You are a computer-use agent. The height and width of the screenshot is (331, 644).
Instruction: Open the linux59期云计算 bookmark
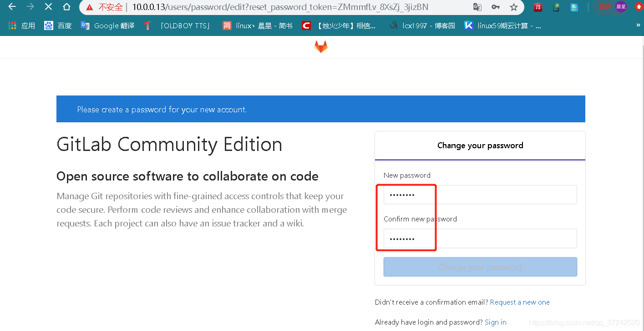click(x=503, y=25)
